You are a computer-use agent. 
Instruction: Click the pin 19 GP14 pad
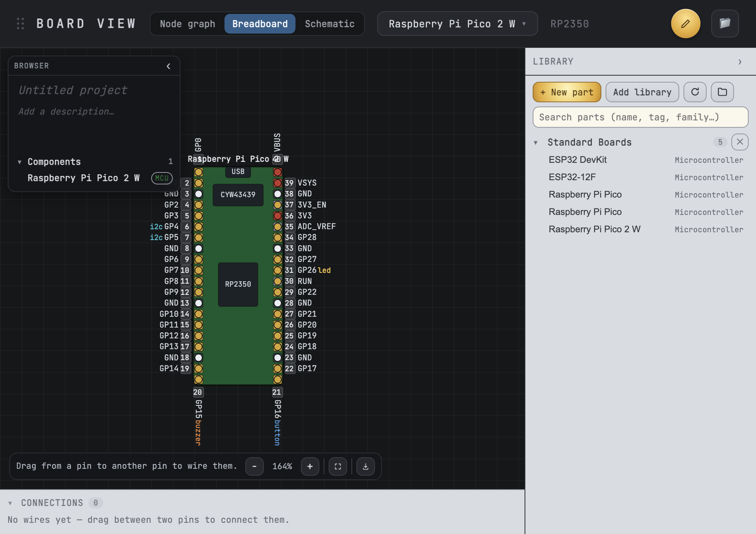click(x=199, y=368)
